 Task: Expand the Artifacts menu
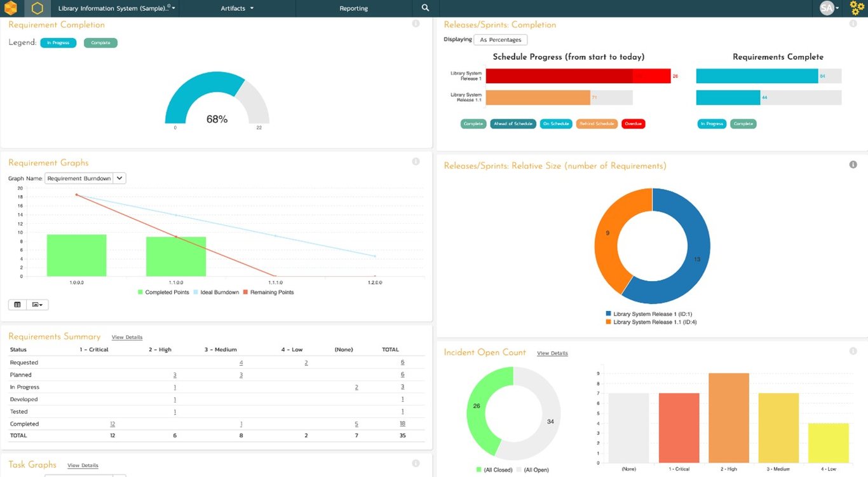tap(237, 8)
